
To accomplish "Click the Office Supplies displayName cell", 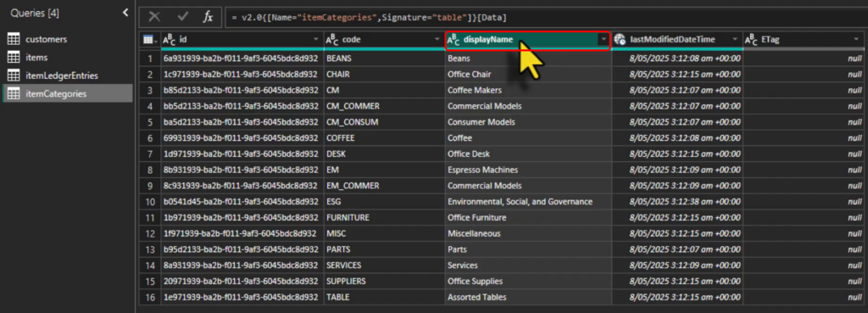I will (529, 282).
